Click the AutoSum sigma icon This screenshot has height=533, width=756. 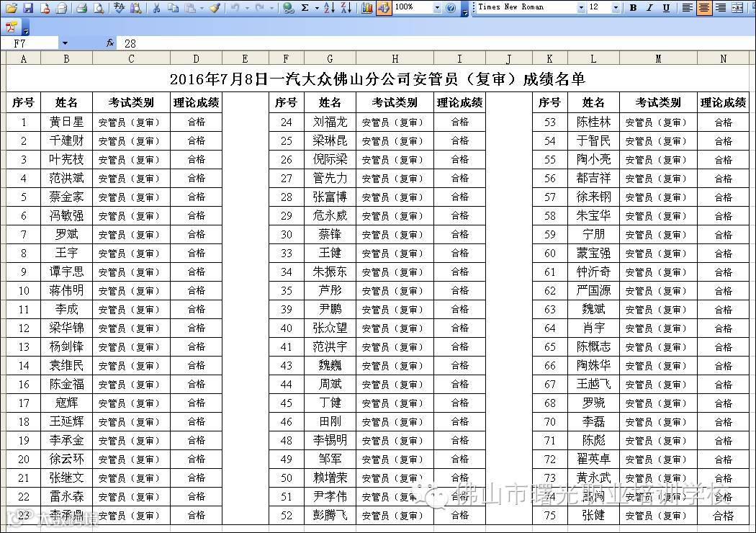coord(305,8)
